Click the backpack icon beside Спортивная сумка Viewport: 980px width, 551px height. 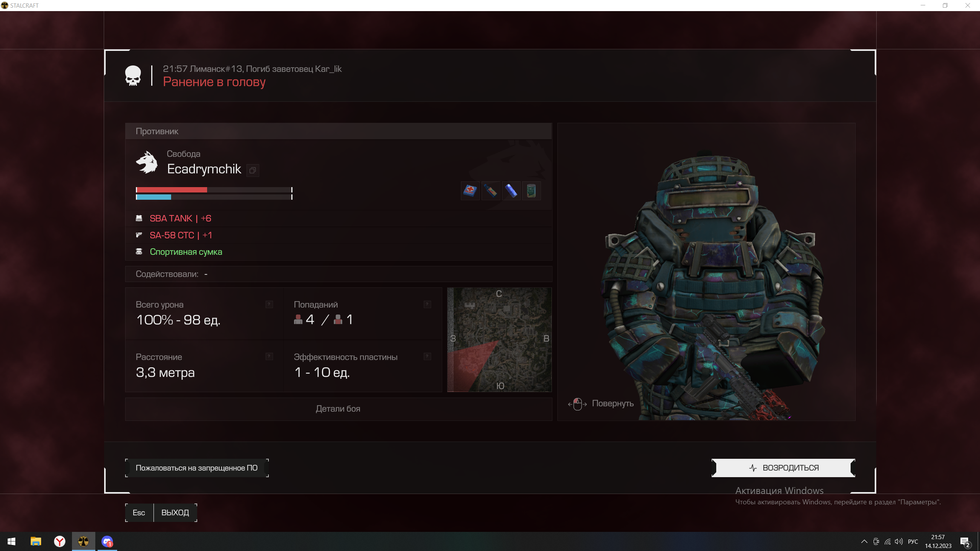139,251
